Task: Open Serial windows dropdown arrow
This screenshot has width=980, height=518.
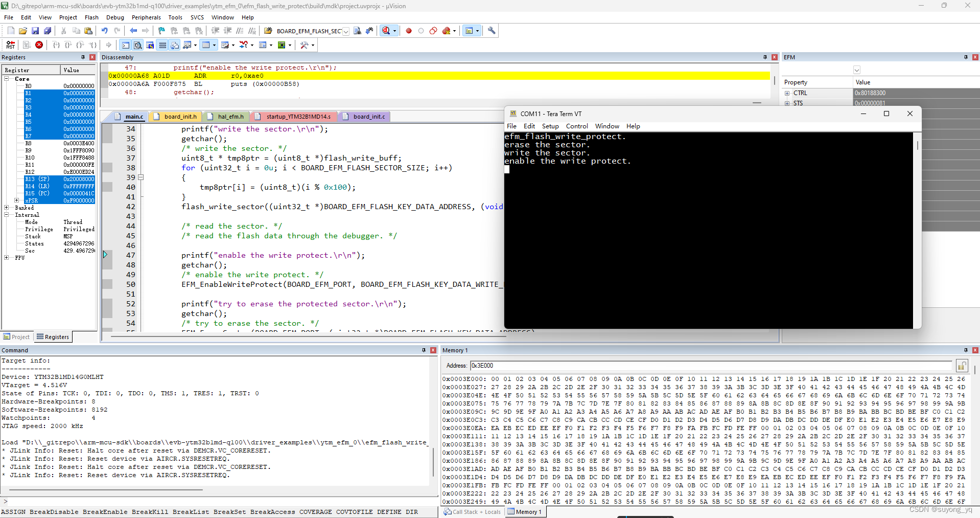Action: [x=234, y=45]
